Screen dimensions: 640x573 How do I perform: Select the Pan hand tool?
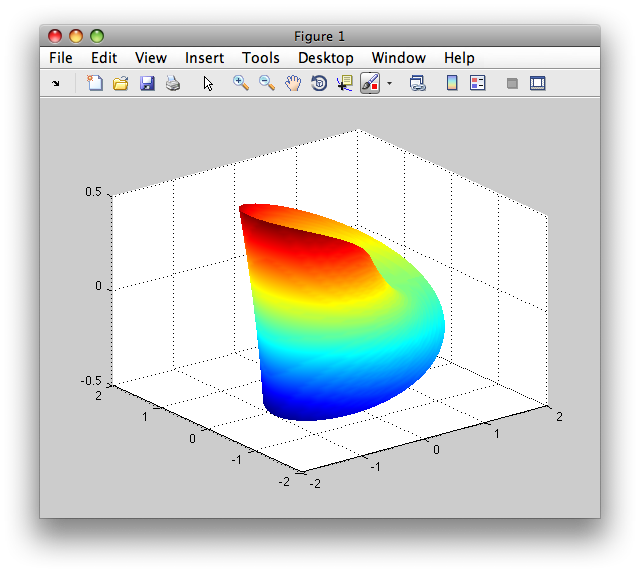point(293,83)
